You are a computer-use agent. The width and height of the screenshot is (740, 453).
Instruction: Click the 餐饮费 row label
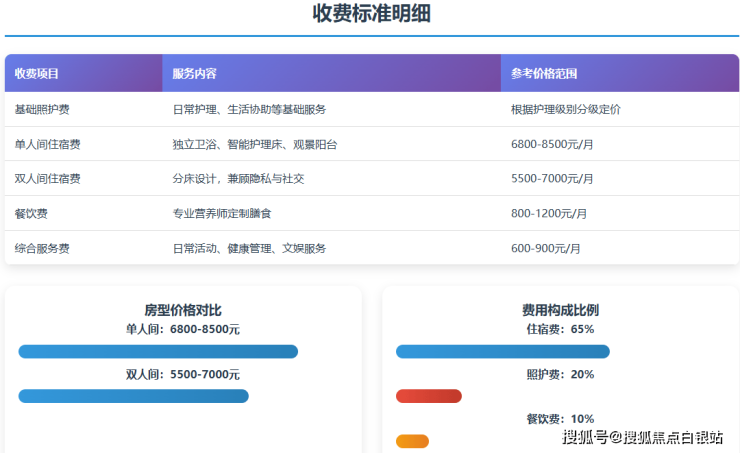click(31, 213)
